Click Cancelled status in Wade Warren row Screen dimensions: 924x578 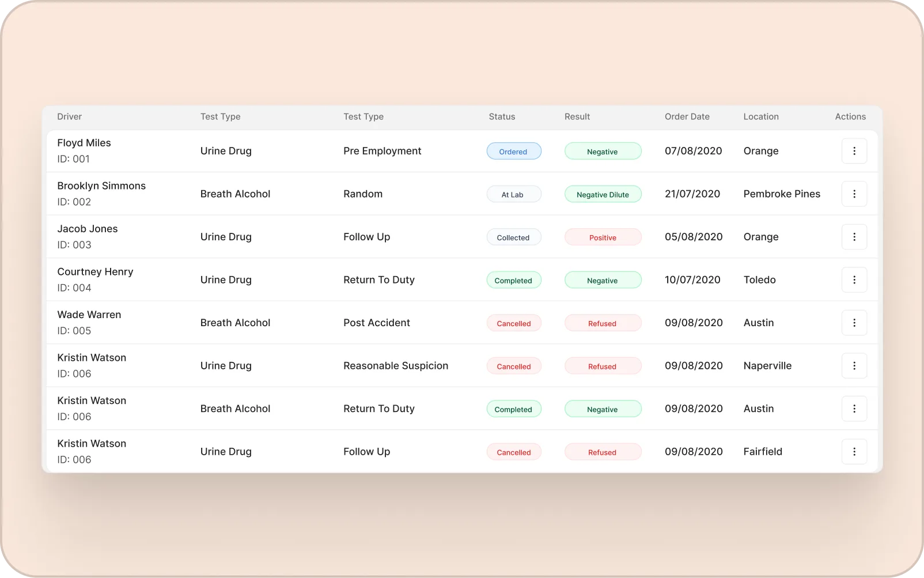pyautogui.click(x=514, y=323)
